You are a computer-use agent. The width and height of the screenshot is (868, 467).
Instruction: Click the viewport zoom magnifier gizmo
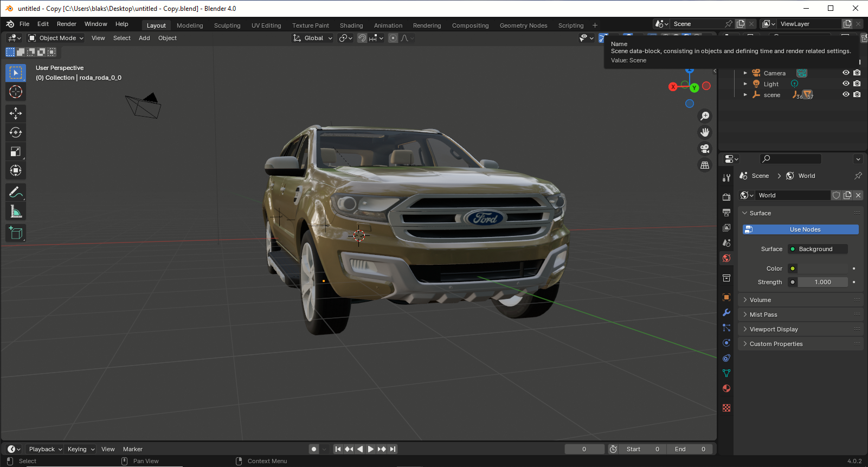point(705,116)
